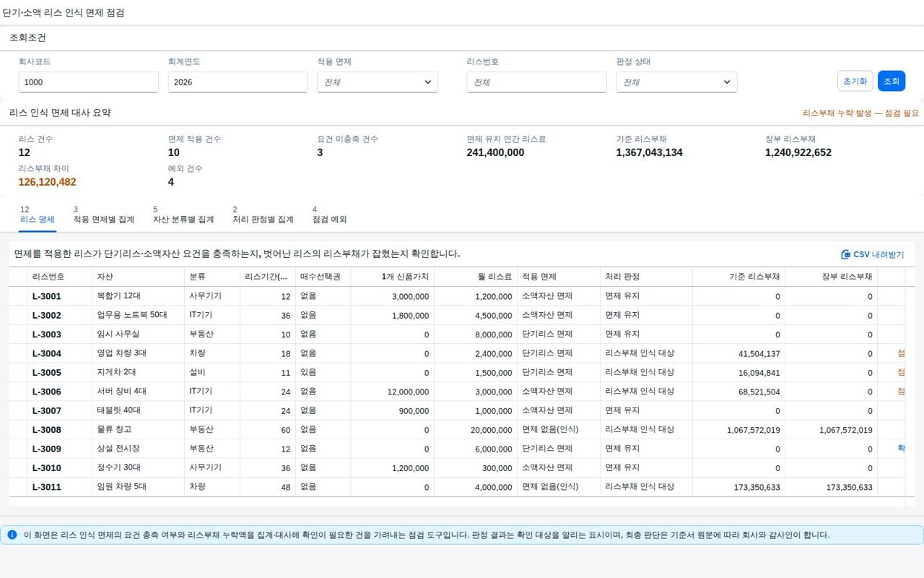Select lease number L-3004

[47, 353]
